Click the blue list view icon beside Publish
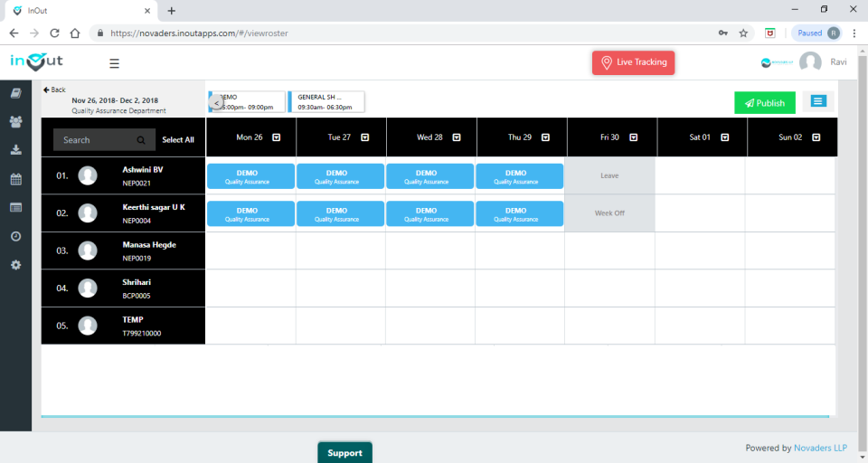 pyautogui.click(x=818, y=101)
